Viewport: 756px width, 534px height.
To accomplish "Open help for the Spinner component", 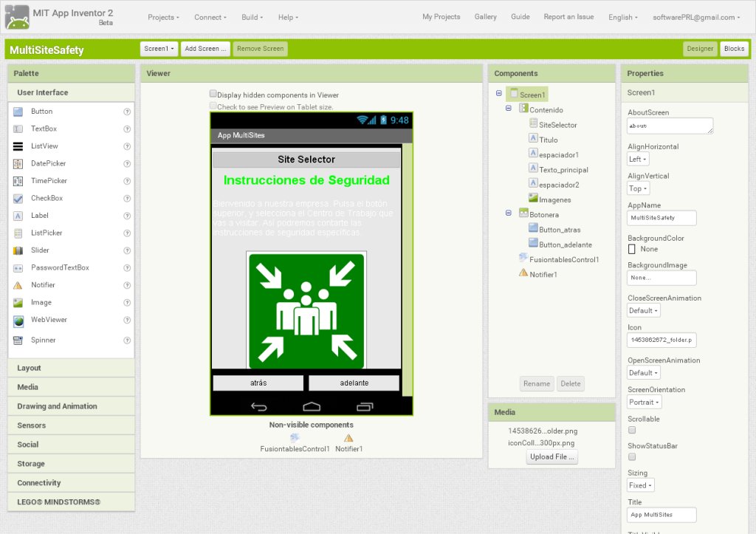I will pyautogui.click(x=127, y=340).
